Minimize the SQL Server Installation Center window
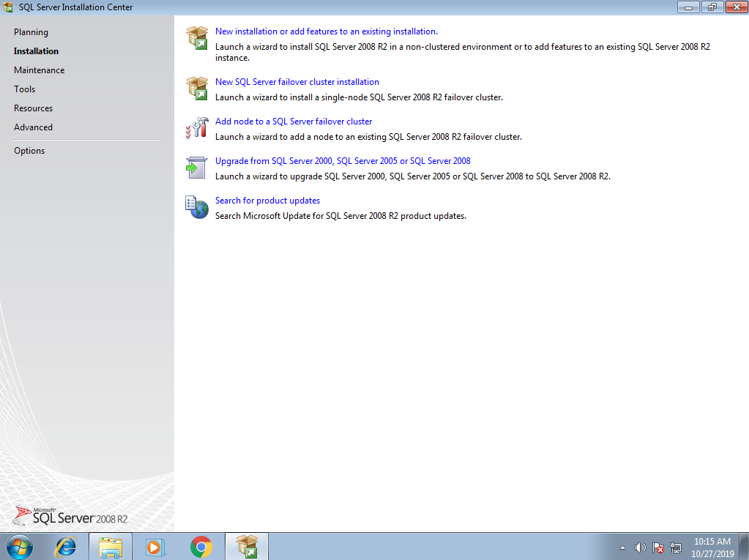Viewport: 749px width, 560px height. click(688, 7)
